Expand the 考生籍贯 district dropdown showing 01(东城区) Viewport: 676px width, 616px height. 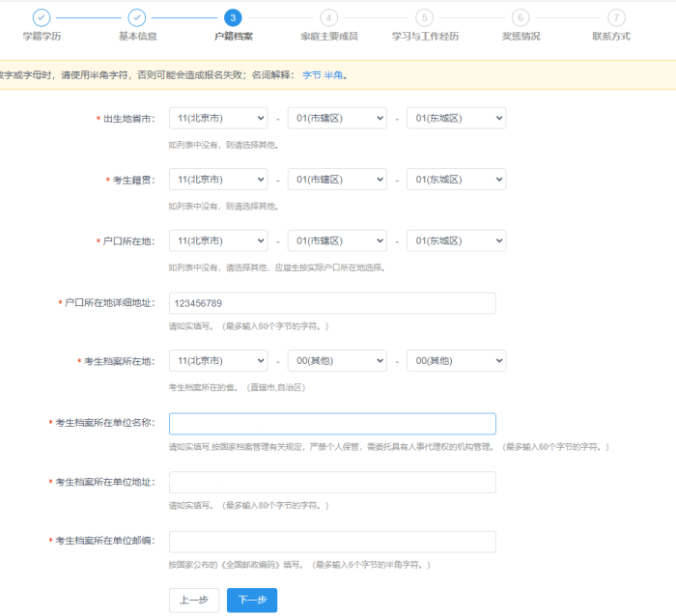click(456, 180)
